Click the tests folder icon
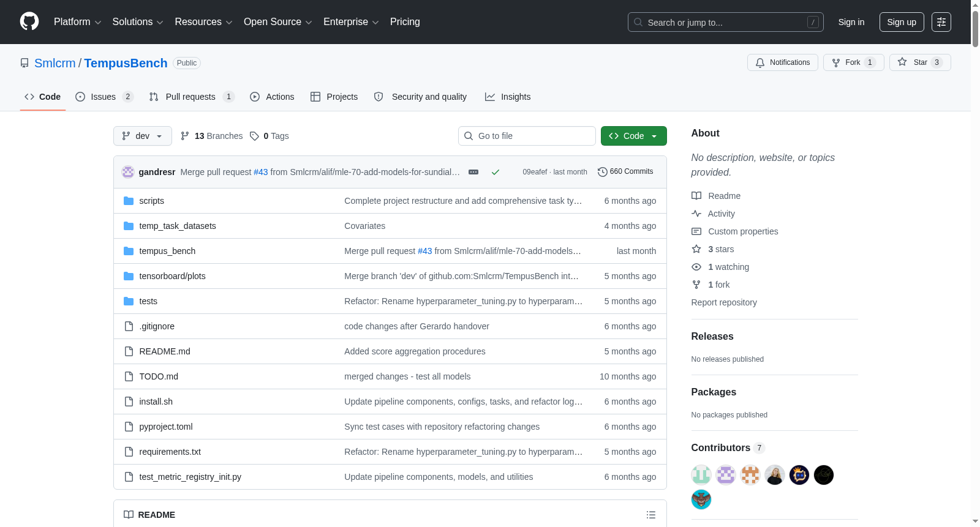The width and height of the screenshot is (980, 527). click(x=129, y=301)
